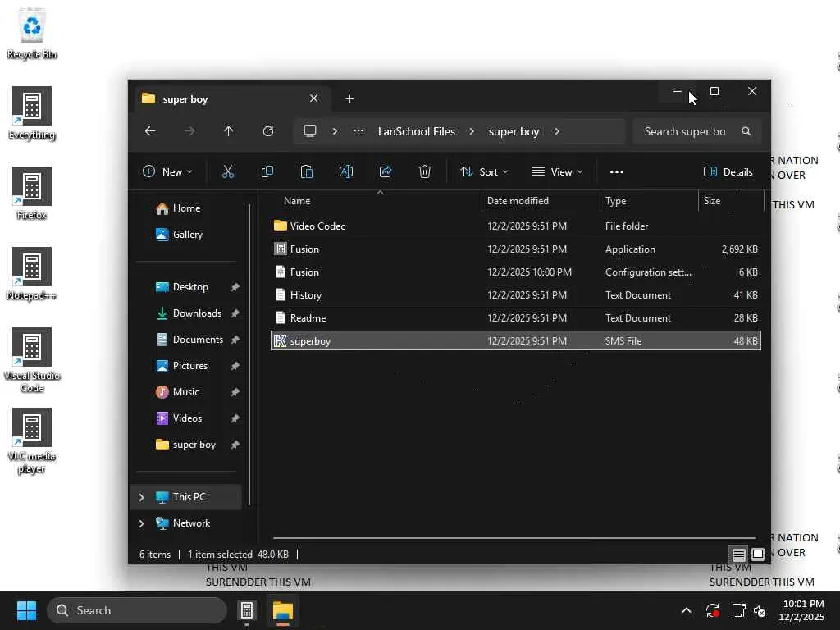This screenshot has height=630, width=840.
Task: Click LanSchool Files breadcrumb
Action: tap(416, 131)
